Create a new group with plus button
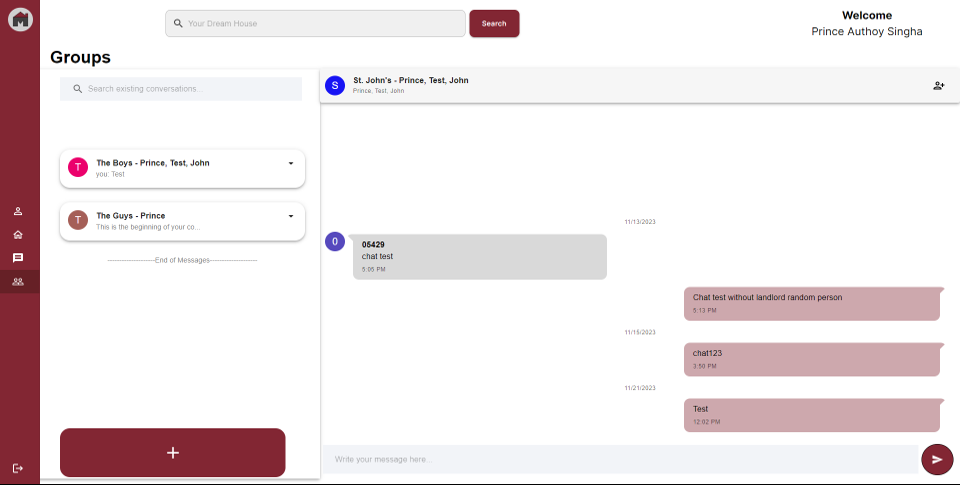This screenshot has height=485, width=960. click(x=173, y=453)
